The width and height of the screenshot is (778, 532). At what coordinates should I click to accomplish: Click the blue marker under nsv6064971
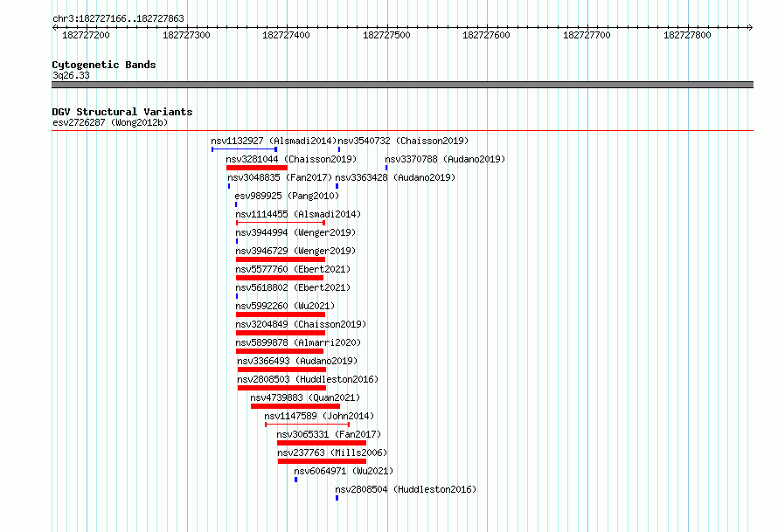(296, 480)
